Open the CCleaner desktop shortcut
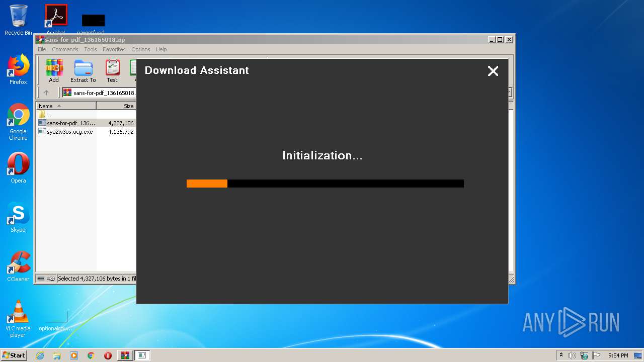Image resolution: width=644 pixels, height=362 pixels. (18, 266)
